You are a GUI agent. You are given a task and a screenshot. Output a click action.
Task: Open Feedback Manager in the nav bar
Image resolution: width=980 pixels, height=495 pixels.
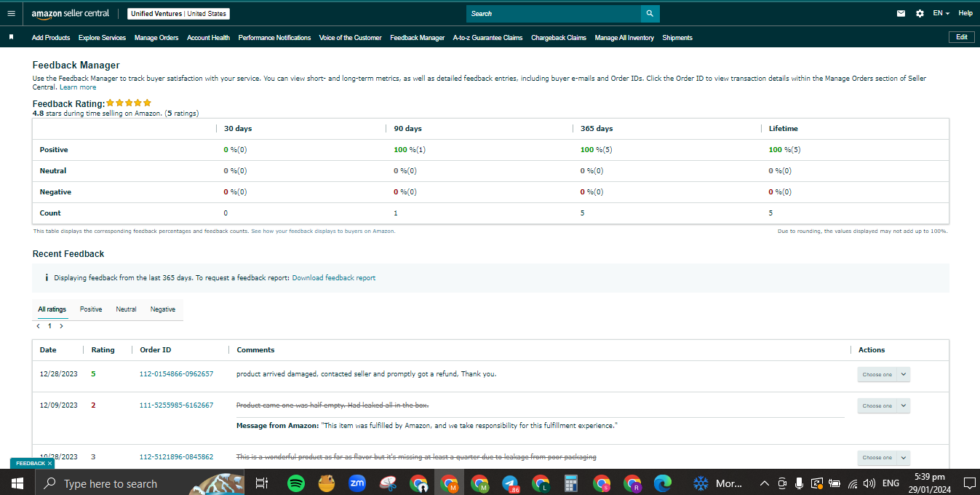[x=417, y=38]
